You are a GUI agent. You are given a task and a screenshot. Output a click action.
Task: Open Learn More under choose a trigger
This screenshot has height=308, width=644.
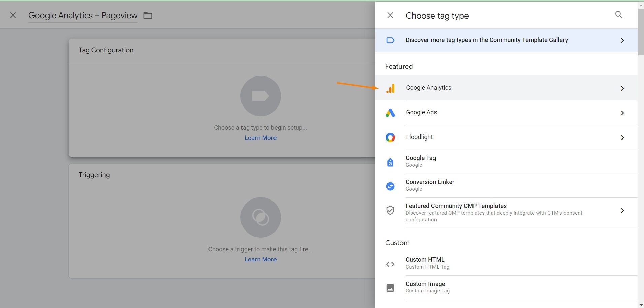point(261,259)
